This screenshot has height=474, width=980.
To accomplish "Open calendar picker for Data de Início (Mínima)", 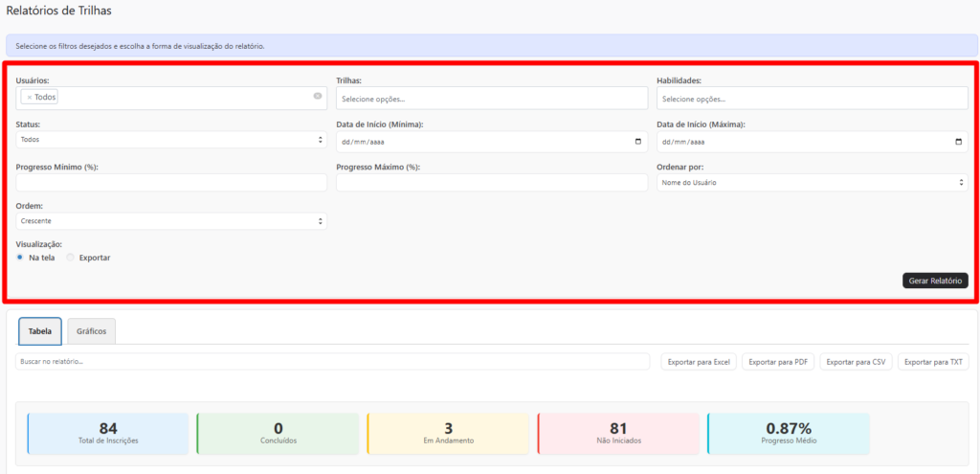I will point(638,142).
